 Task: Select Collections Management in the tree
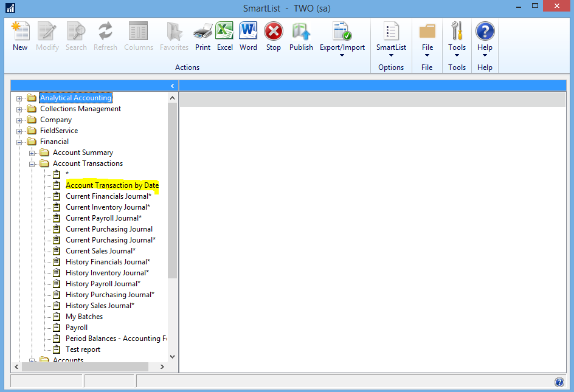pos(80,109)
